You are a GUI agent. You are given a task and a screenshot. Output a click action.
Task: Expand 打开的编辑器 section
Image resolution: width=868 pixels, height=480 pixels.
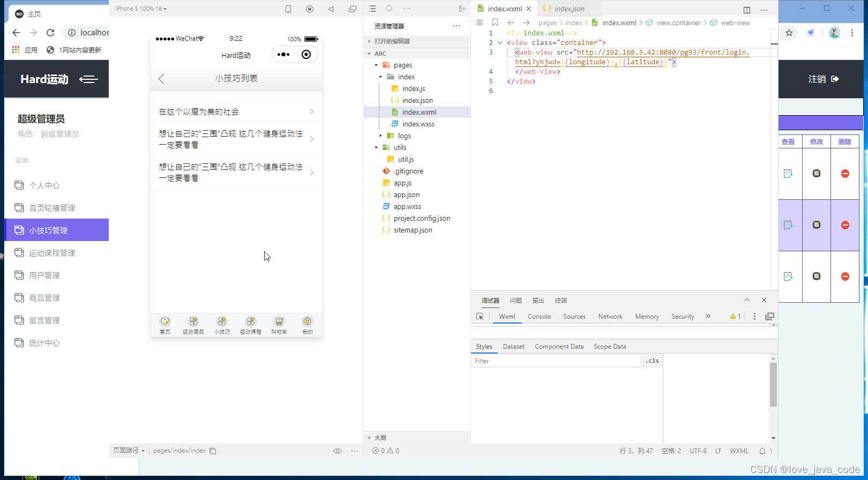point(417,41)
